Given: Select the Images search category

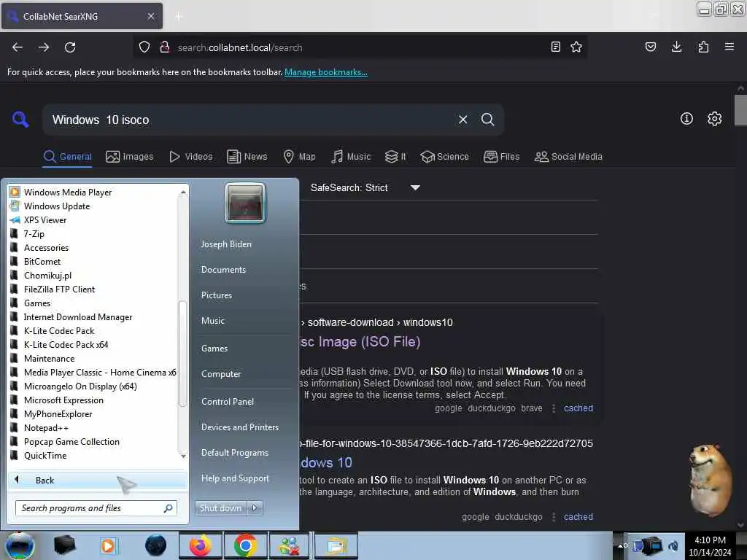Looking at the screenshot, I should 130,157.
